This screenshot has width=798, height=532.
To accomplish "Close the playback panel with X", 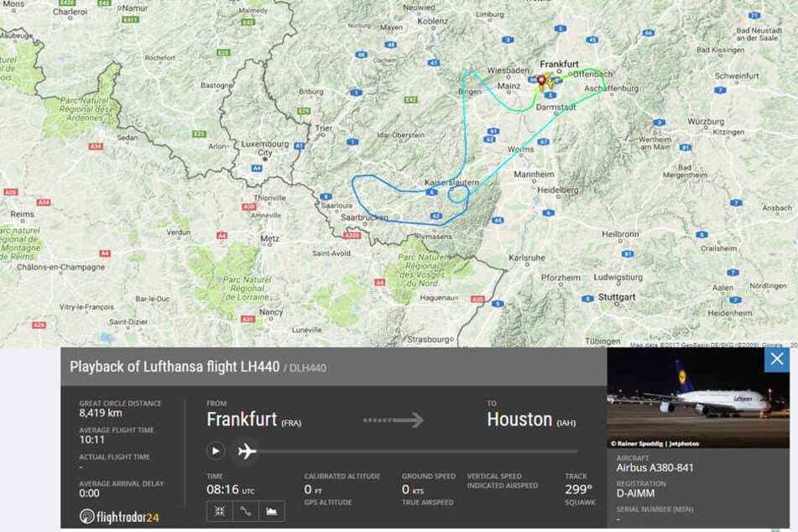I will [777, 359].
